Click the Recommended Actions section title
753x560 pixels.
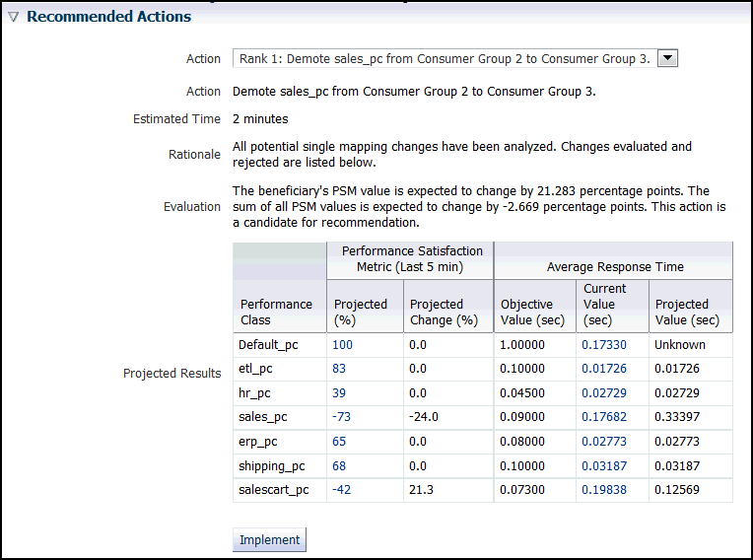coord(109,17)
